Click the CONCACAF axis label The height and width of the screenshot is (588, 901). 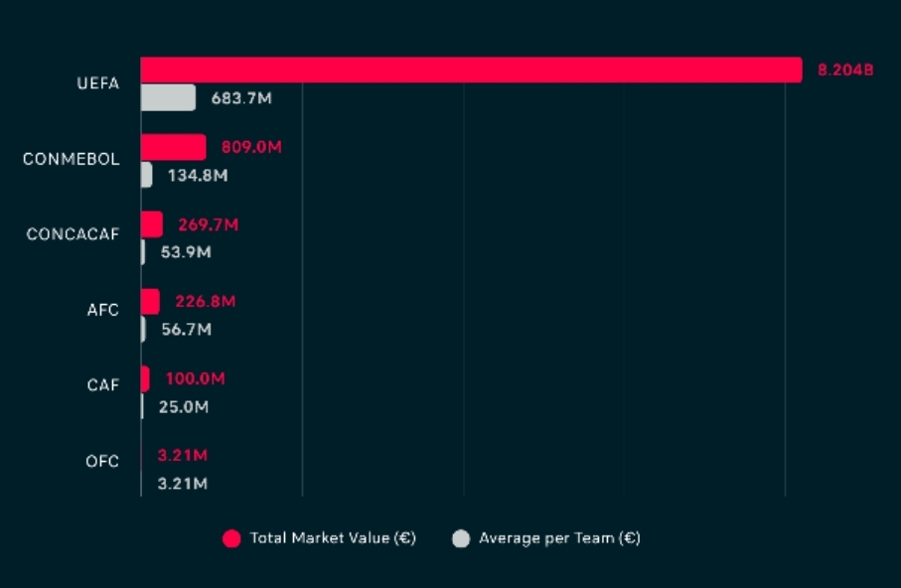(73, 234)
